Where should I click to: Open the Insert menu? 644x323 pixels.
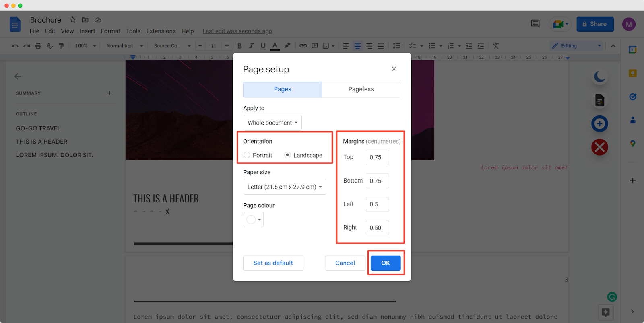[87, 31]
